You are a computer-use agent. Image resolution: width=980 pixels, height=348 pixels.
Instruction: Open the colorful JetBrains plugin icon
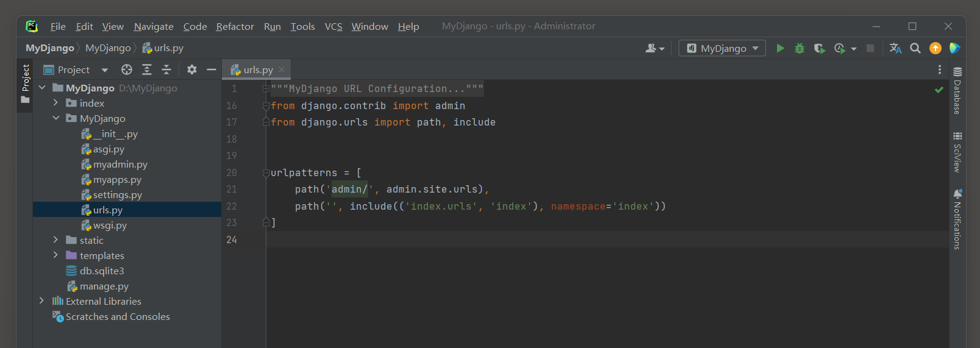(955, 48)
